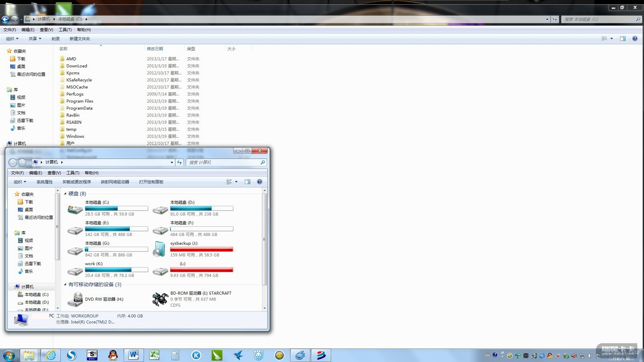Screen dimensions: 644x362
Task: Open 工具(T) menu in Computer window
Action: (73, 173)
